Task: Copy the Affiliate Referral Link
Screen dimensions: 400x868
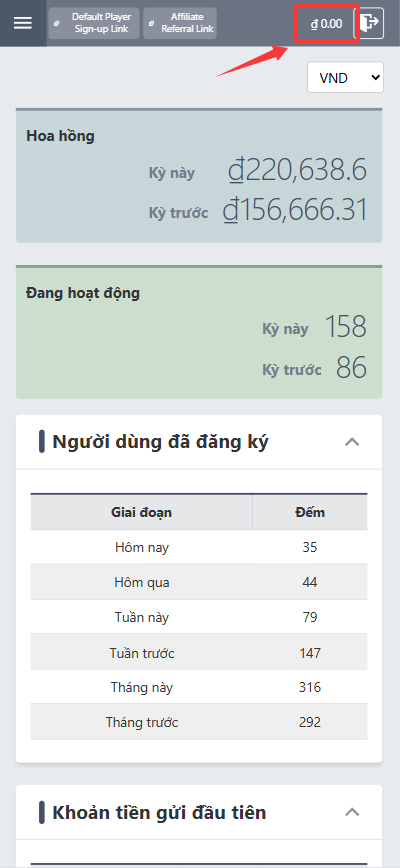Action: pos(180,23)
